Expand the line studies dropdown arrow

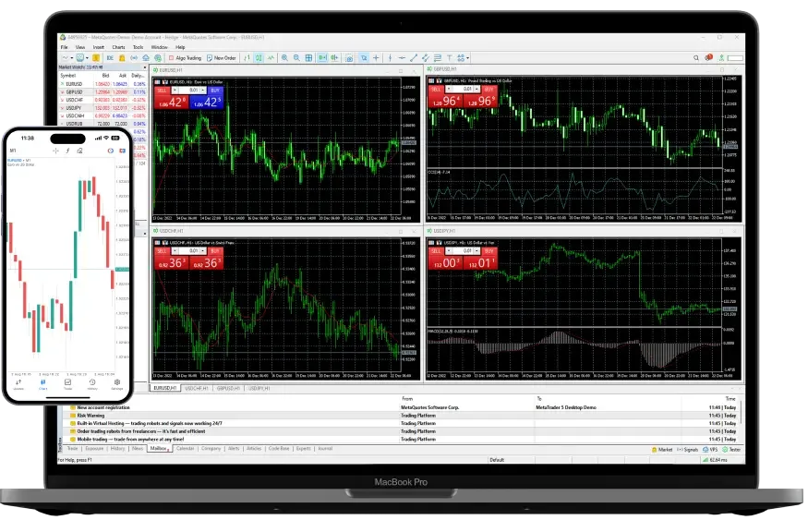(467, 58)
